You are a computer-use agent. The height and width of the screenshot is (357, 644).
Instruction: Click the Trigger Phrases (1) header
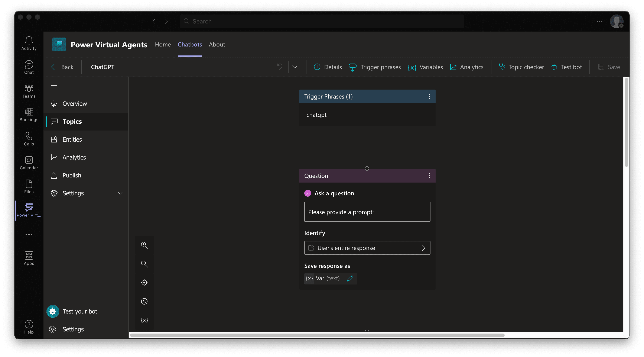tap(367, 97)
